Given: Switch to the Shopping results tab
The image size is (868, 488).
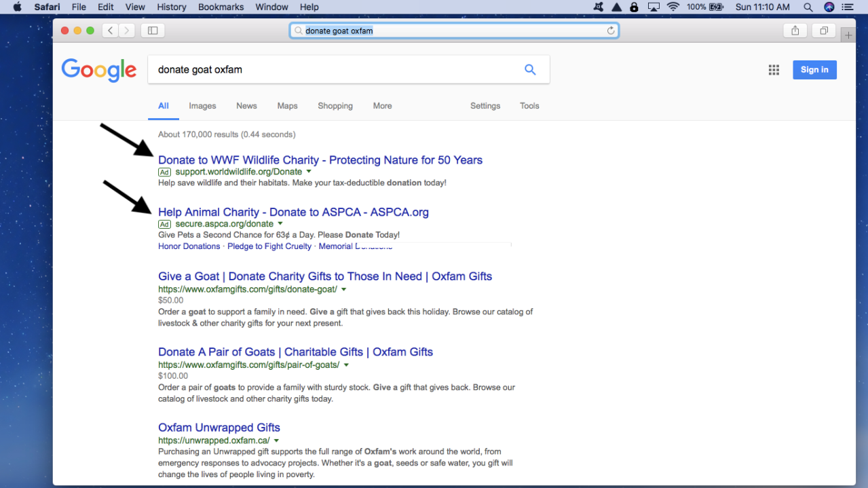Looking at the screenshot, I should 335,106.
